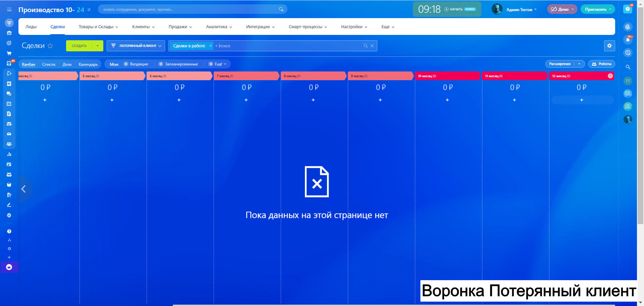Open the shopping cart icon in sidebar
The image size is (644, 306).
click(9, 53)
